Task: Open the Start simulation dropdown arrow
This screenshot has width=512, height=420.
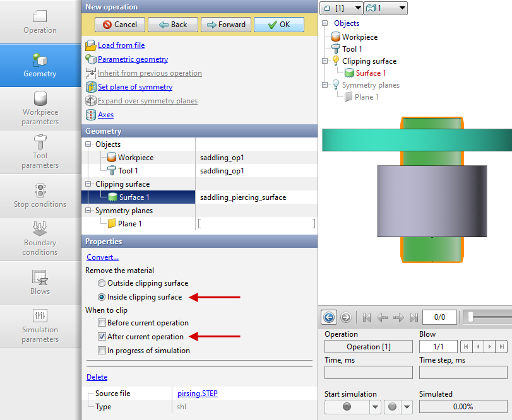Action: (x=374, y=407)
